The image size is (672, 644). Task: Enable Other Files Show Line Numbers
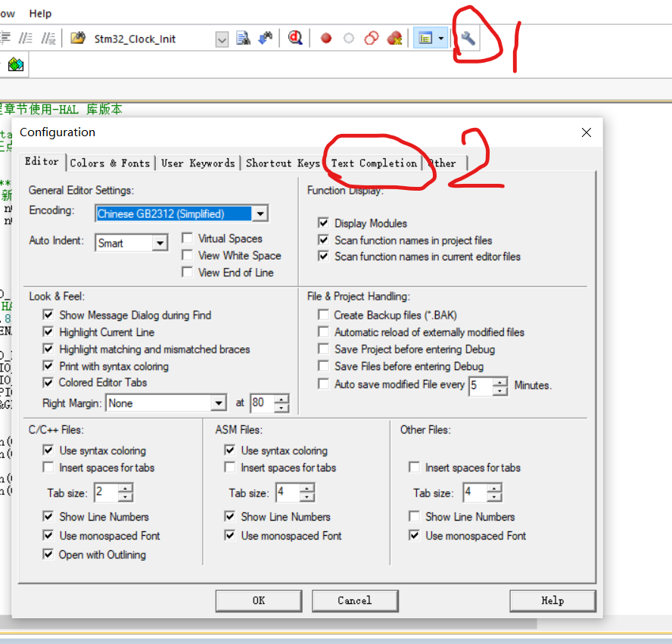tap(415, 516)
